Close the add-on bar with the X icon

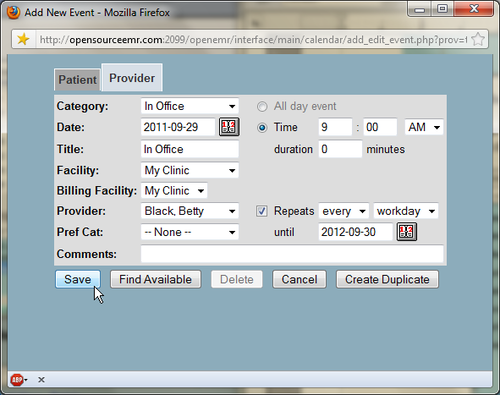[41, 380]
